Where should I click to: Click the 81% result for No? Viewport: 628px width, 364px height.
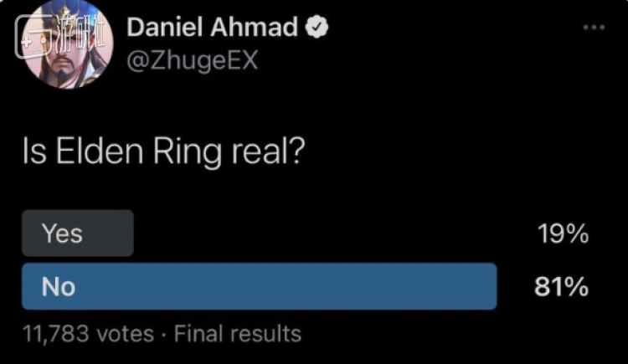coord(561,287)
